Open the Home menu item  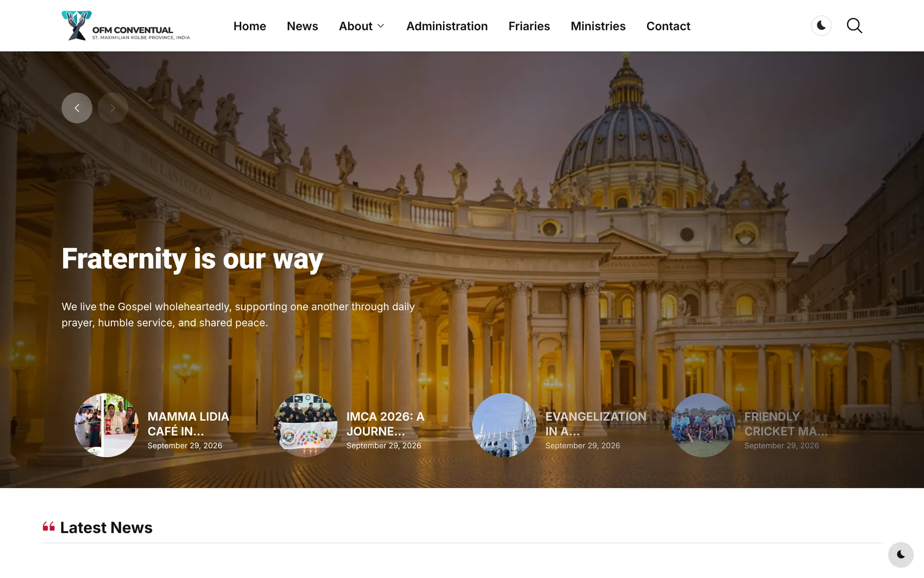click(249, 26)
